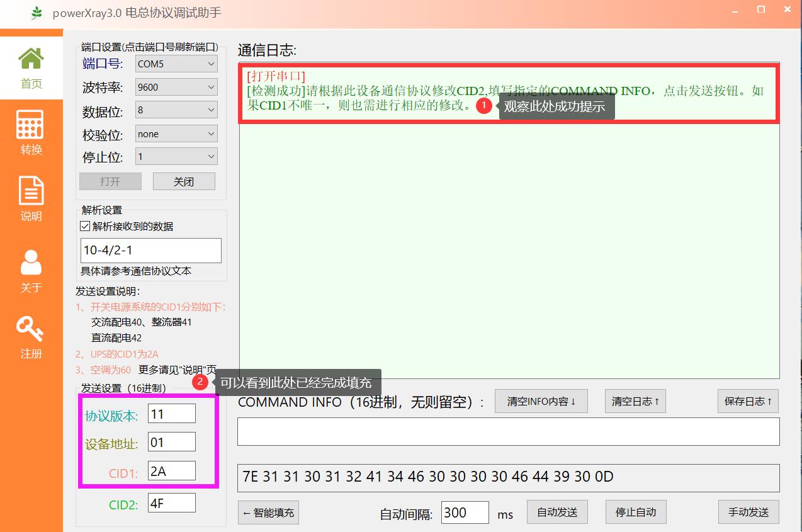Click the 直流配电42 hint text
The height and width of the screenshot is (532, 802).
pyautogui.click(x=116, y=337)
